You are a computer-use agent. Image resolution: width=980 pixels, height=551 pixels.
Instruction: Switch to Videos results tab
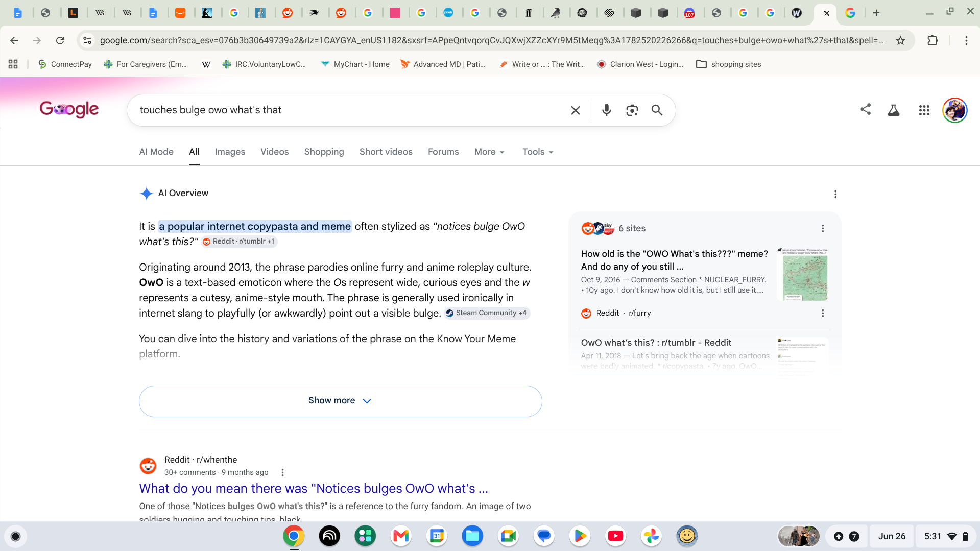[x=275, y=152]
